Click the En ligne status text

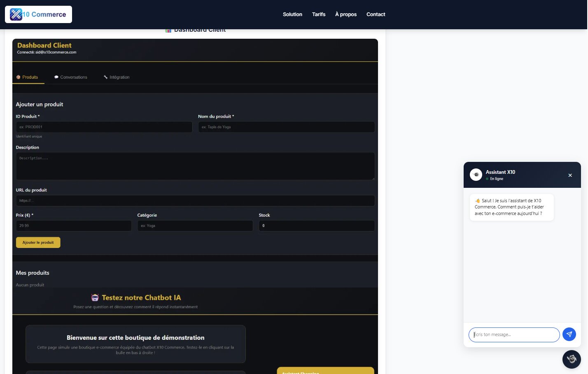coord(497,179)
